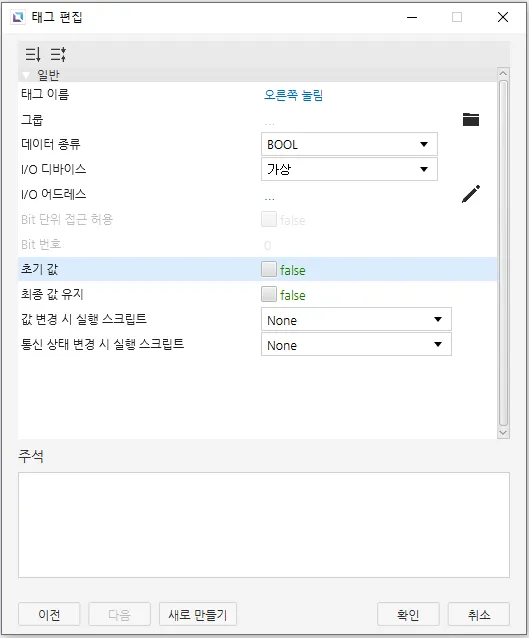Click the categorized sort icon in toolbar

[x=33, y=54]
